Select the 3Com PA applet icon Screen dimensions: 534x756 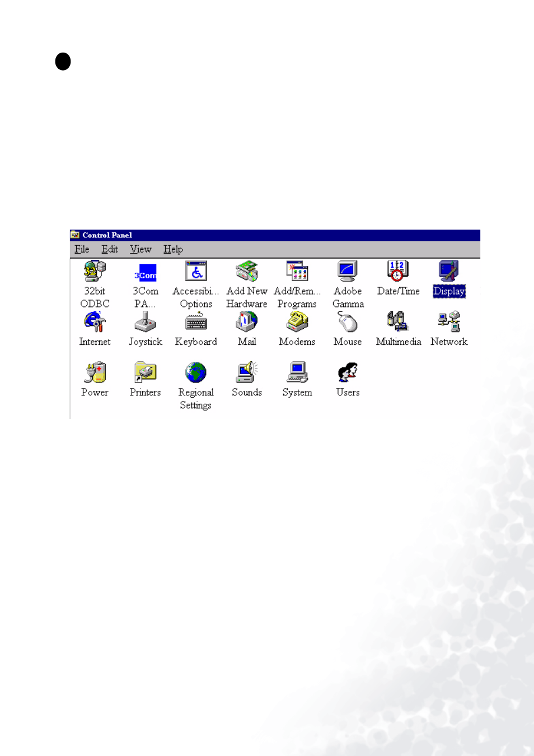click(145, 273)
